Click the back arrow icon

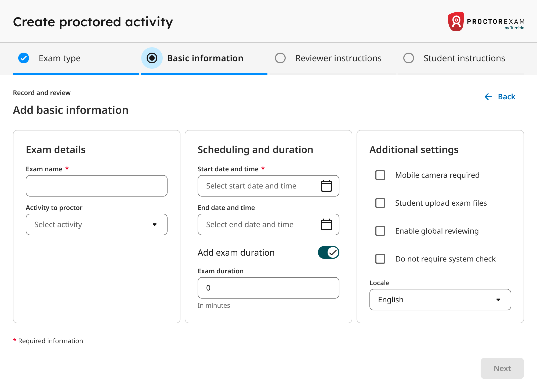[x=488, y=97]
